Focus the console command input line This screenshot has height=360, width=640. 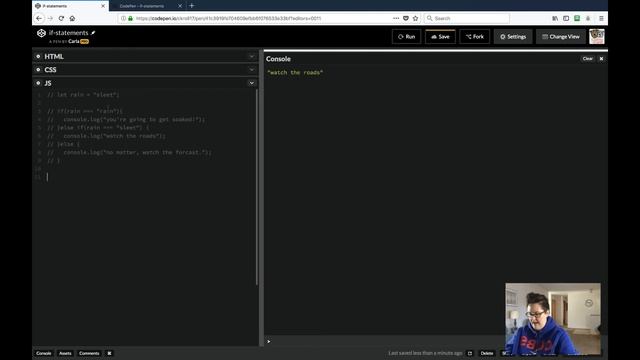pos(384,341)
